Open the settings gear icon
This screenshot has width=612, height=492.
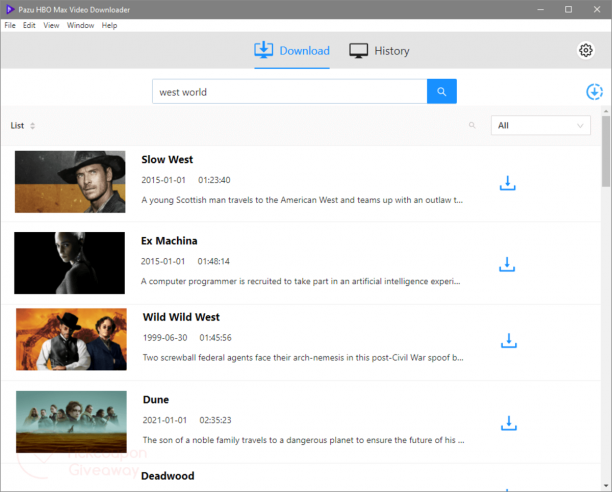tap(585, 50)
